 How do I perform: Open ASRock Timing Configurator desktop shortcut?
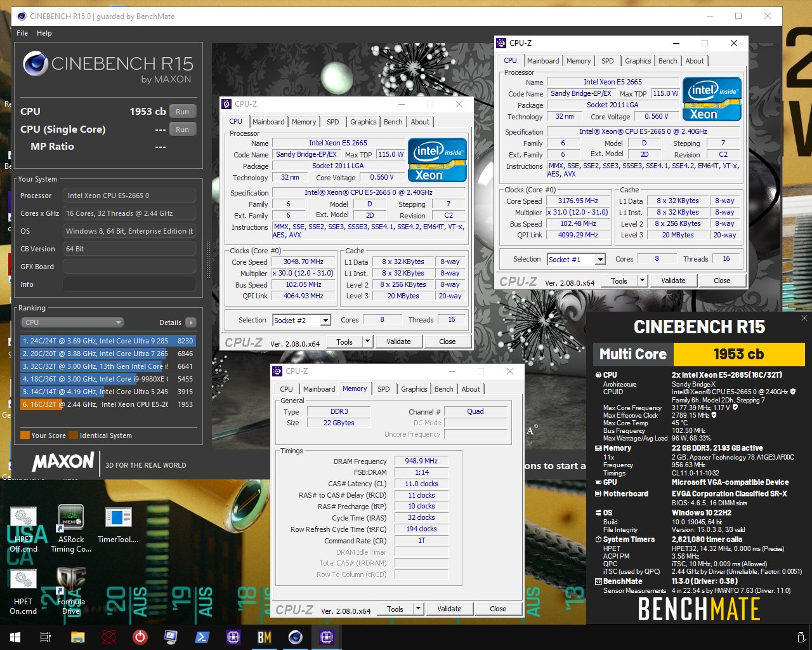pos(71,529)
